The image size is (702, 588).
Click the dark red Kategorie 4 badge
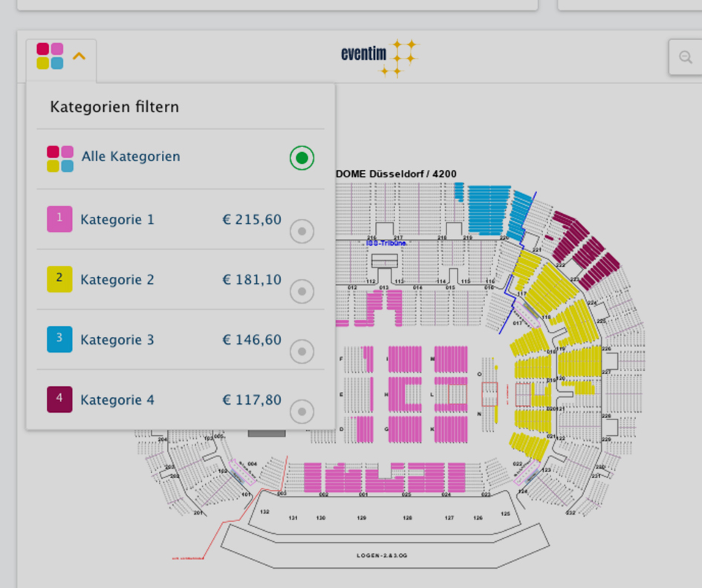pyautogui.click(x=59, y=399)
